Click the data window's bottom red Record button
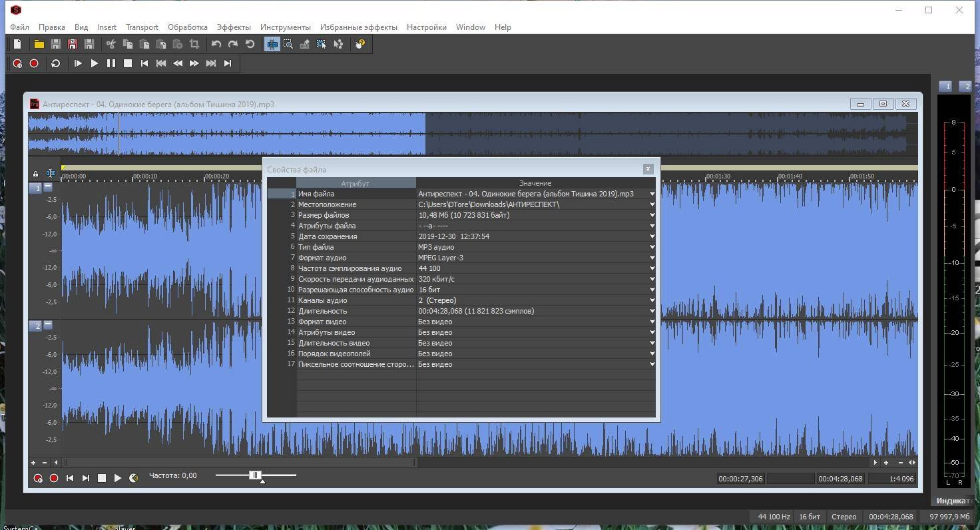Screen dimensions: 980x530 54,478
